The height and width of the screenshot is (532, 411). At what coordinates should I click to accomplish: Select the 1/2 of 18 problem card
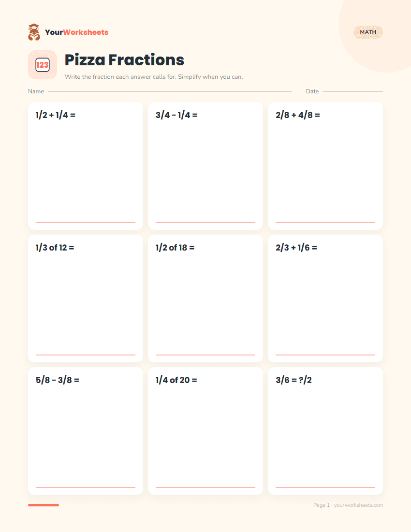[205, 298]
